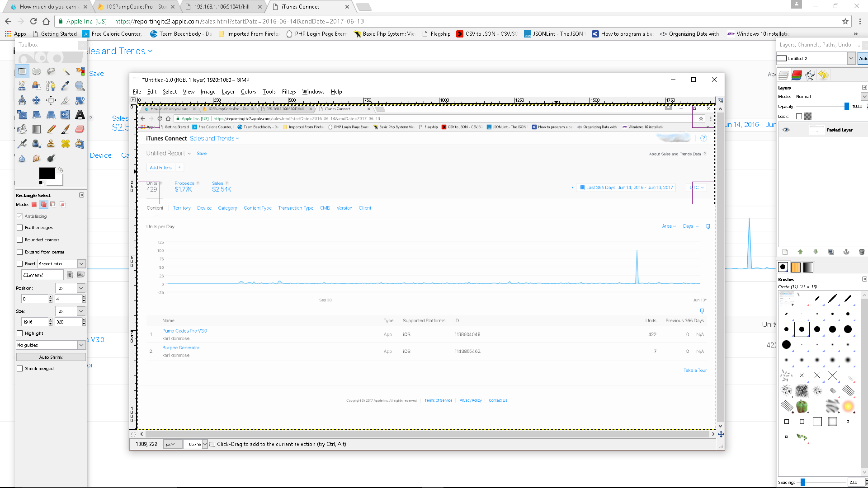Toggle the Fixed aspect ratio checkbox
The width and height of the screenshot is (868, 488).
pos(19,264)
